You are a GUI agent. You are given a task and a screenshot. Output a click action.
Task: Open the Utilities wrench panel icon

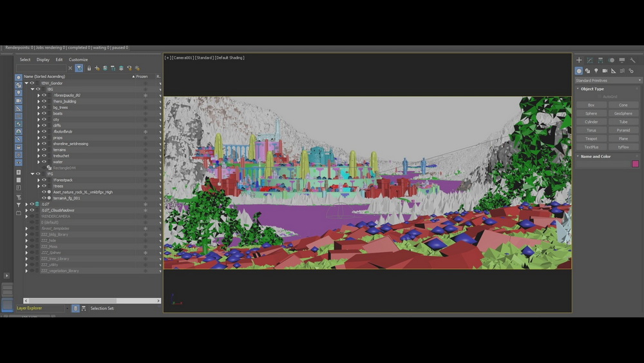click(632, 61)
